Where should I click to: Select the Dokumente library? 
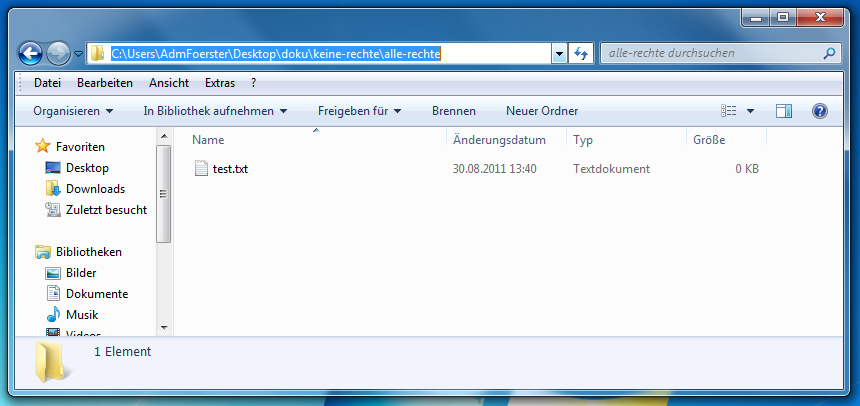pos(97,294)
